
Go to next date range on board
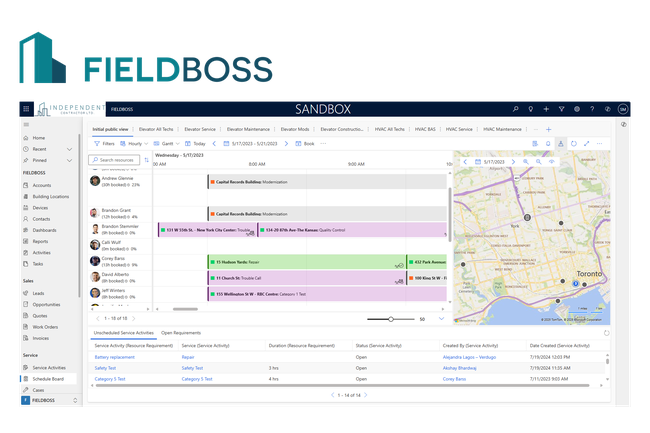coord(286,143)
